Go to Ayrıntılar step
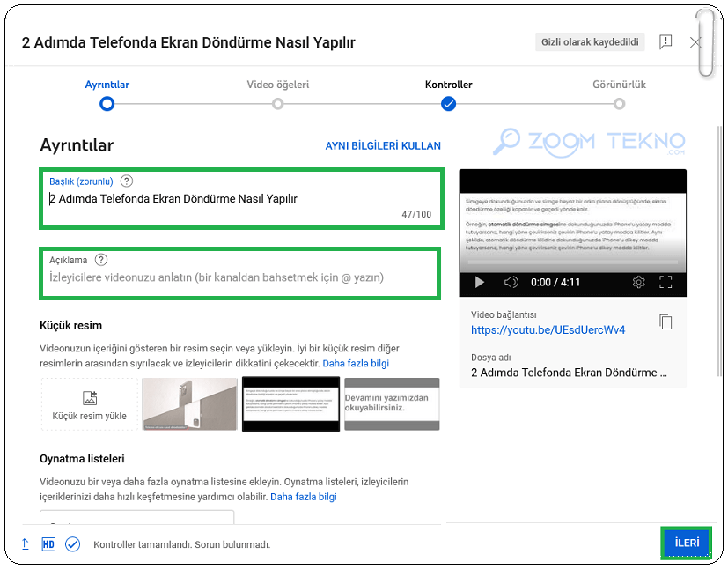The width and height of the screenshot is (728, 569). 107,104
